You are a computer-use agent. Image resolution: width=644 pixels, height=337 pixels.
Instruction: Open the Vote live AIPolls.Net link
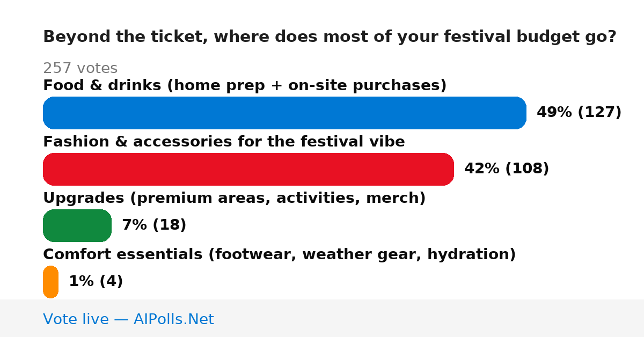[128, 319]
